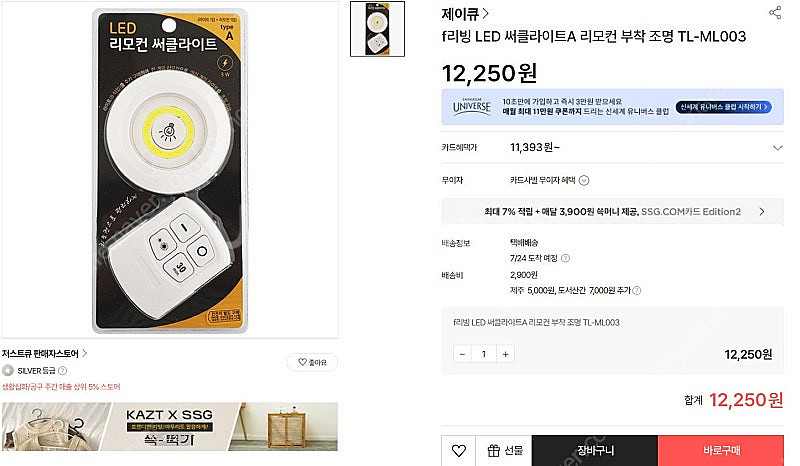Decrease quantity with the minus button
The image size is (800, 466).
(x=463, y=354)
